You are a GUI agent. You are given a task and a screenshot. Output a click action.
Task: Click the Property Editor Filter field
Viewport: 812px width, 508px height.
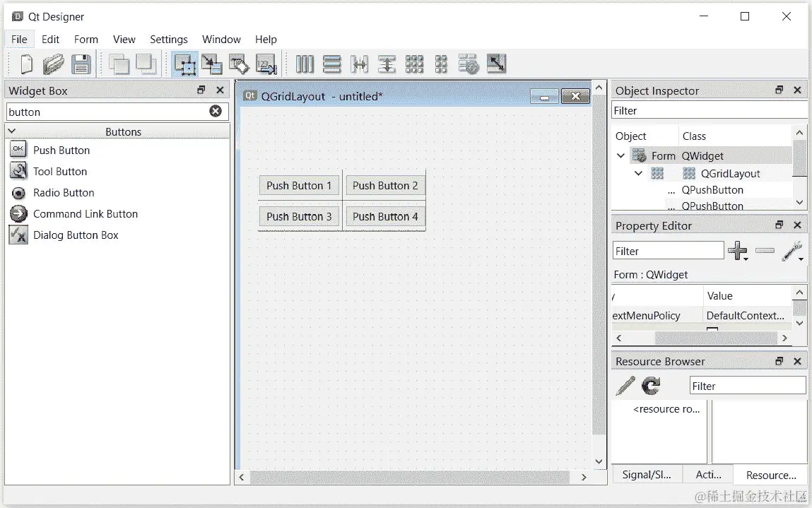668,251
